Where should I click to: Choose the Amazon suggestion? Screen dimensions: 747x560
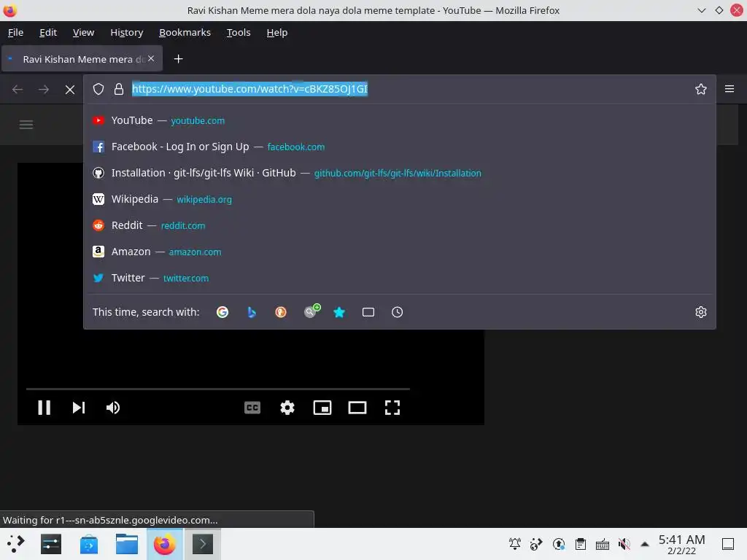click(400, 252)
